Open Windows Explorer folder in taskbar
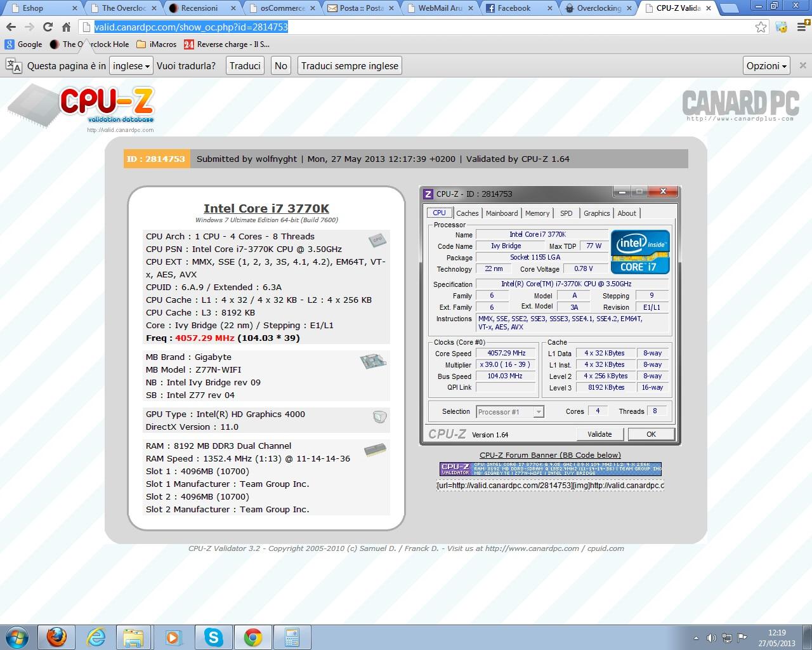The image size is (812, 650). (133, 637)
